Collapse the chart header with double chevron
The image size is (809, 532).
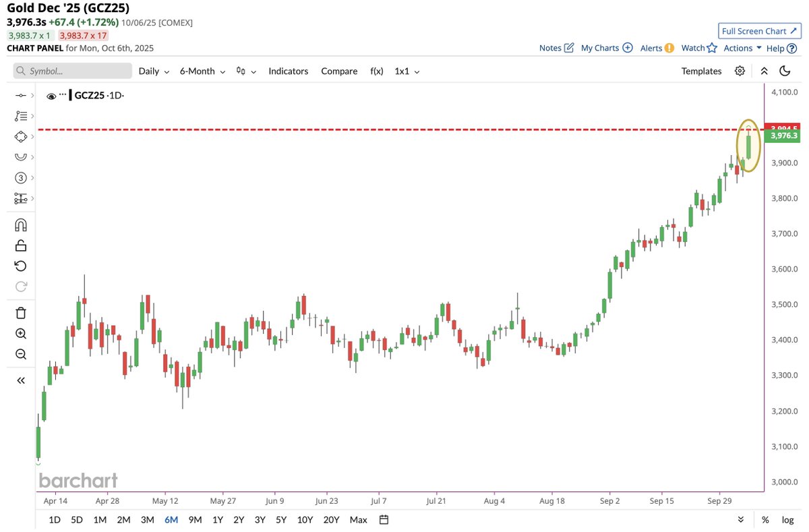pyautogui.click(x=764, y=71)
